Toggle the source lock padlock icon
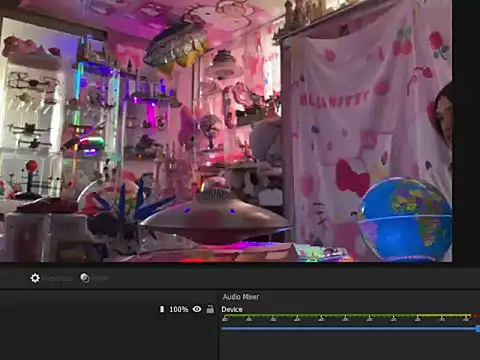 [210, 309]
